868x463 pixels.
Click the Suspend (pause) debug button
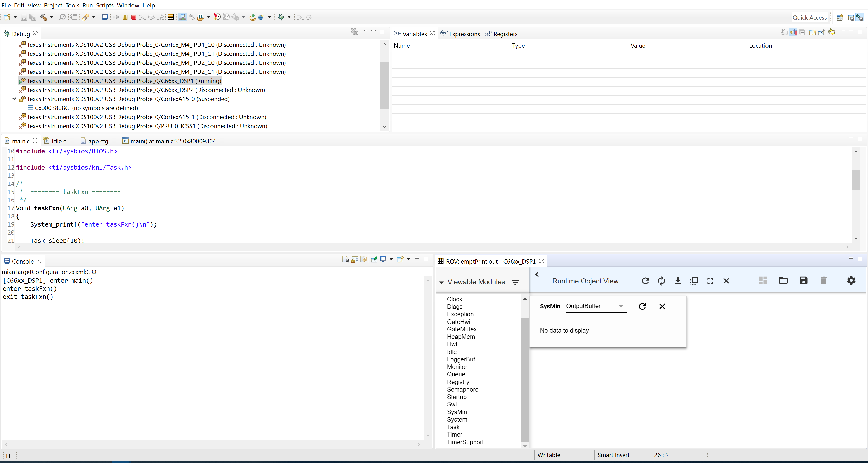125,17
